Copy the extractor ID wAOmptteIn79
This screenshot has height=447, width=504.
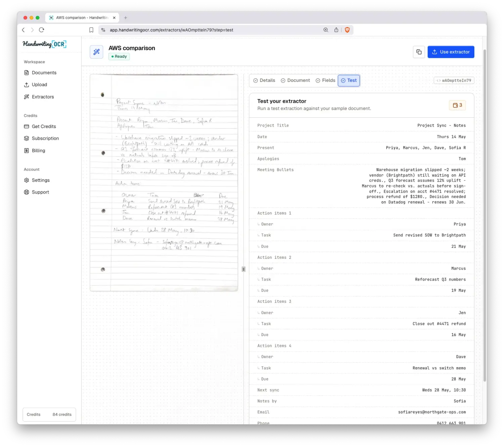(x=454, y=81)
